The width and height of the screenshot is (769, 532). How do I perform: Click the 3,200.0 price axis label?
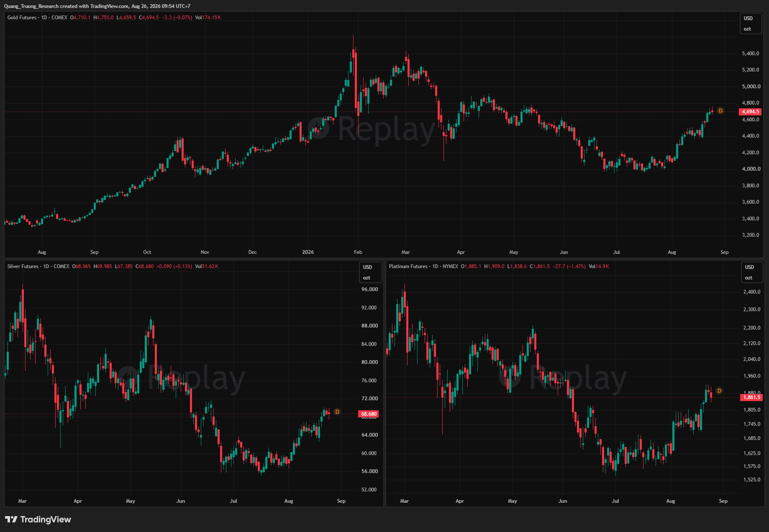tap(751, 235)
